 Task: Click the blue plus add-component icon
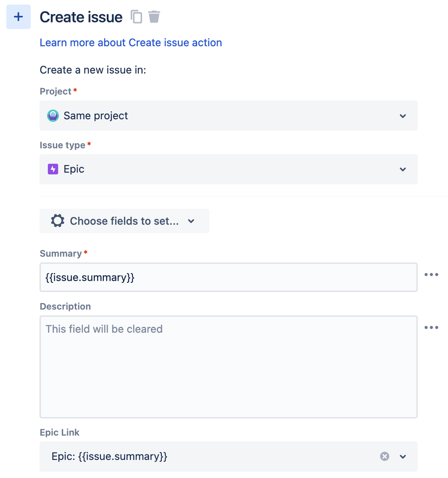coord(18,17)
